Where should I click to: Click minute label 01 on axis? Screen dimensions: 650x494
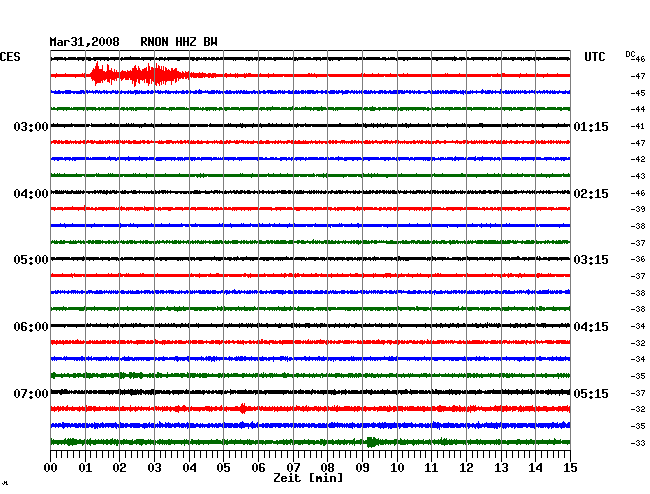coord(85,468)
